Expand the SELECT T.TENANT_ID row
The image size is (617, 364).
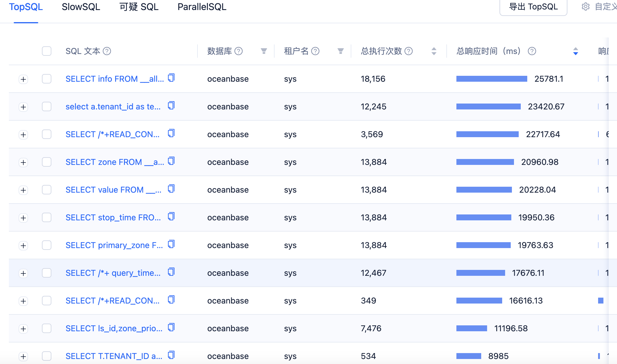23,356
